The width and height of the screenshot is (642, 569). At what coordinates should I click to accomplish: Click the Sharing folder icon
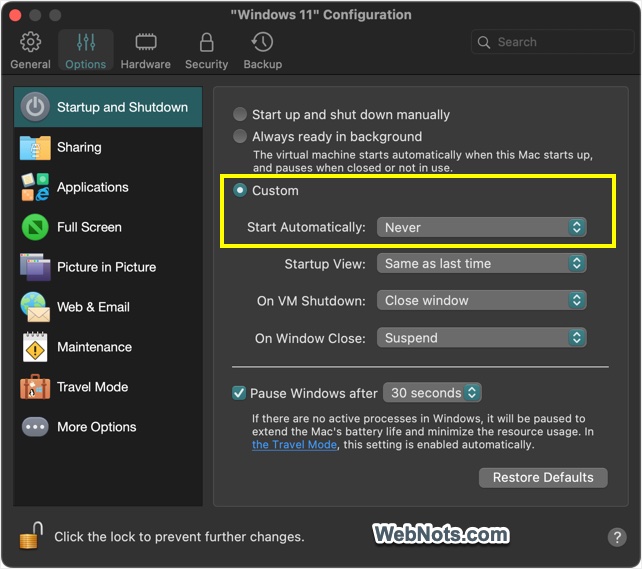click(x=35, y=147)
